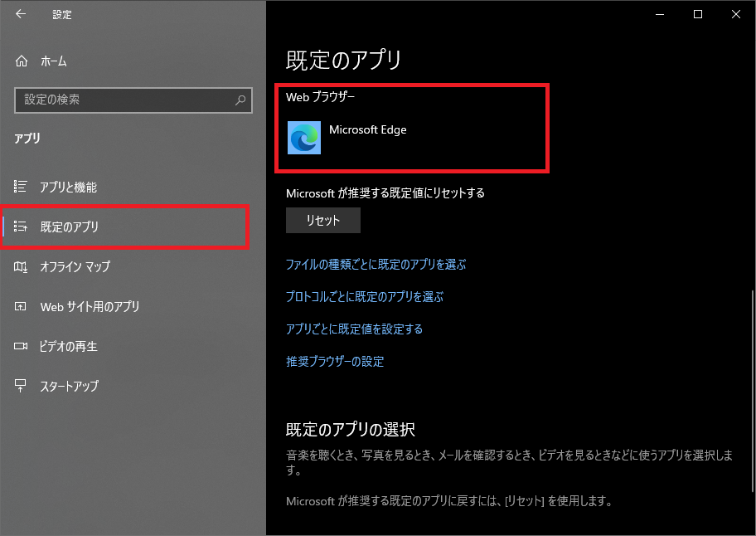The height and width of the screenshot is (536, 756).
Task: Click the 既定のアプリ page heading
Action: [343, 60]
